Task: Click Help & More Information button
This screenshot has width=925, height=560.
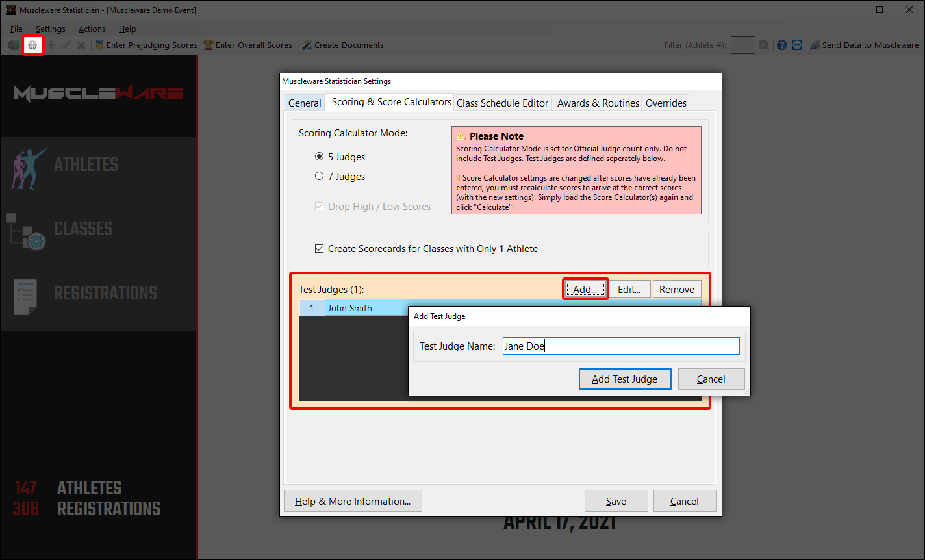Action: [353, 502]
